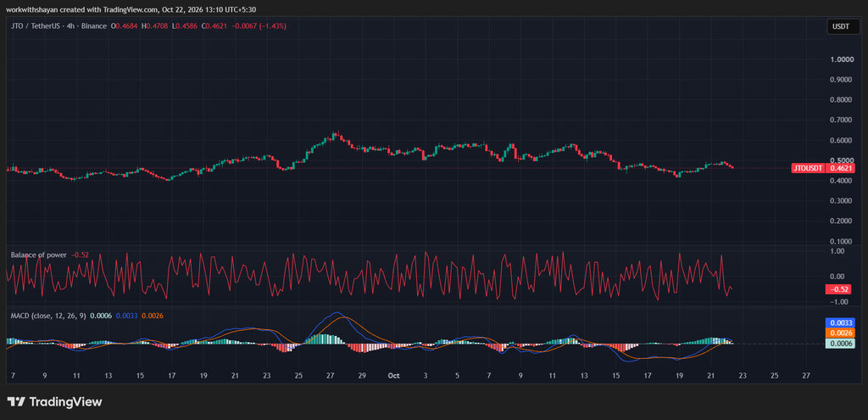Click the 0.7000 price axis label

click(x=841, y=120)
